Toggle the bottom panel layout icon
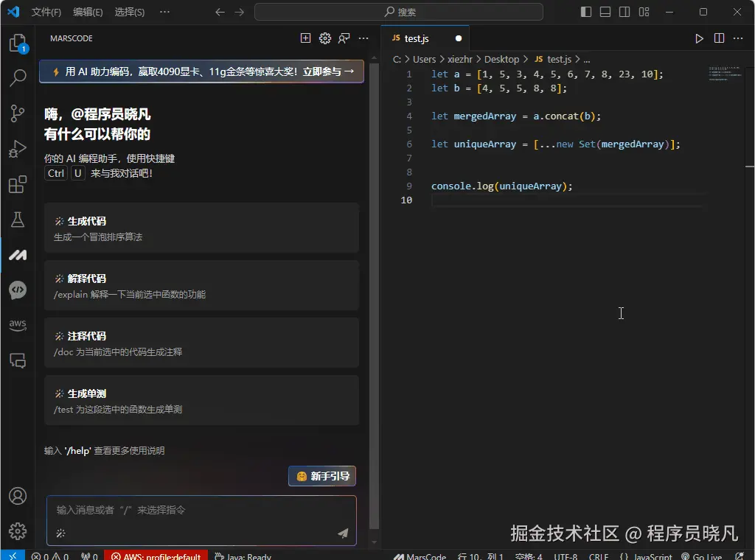Image resolution: width=755 pixels, height=560 pixels. (x=605, y=12)
